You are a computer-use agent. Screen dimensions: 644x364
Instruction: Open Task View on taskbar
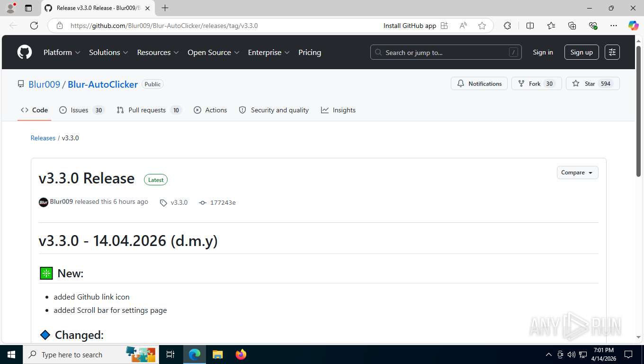click(170, 355)
